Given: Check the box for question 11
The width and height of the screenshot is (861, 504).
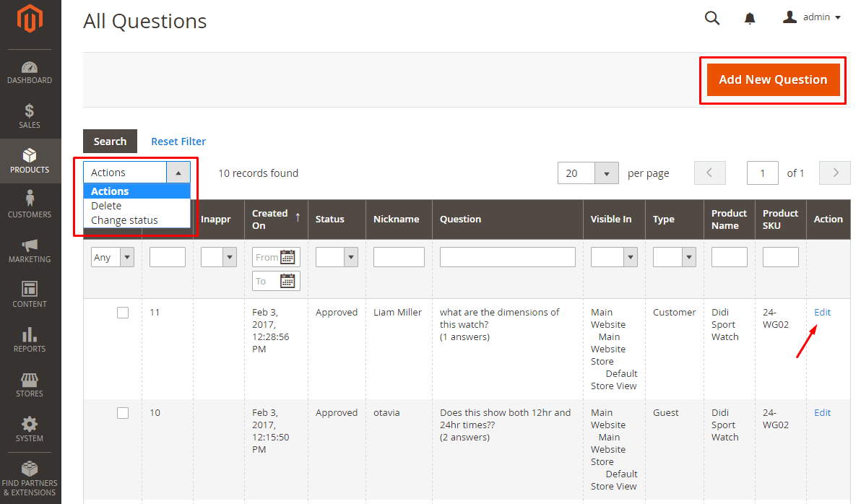Looking at the screenshot, I should point(123,313).
